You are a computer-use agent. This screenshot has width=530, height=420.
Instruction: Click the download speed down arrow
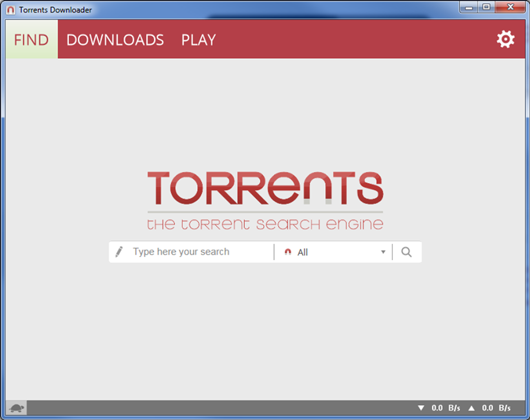pyautogui.click(x=421, y=408)
